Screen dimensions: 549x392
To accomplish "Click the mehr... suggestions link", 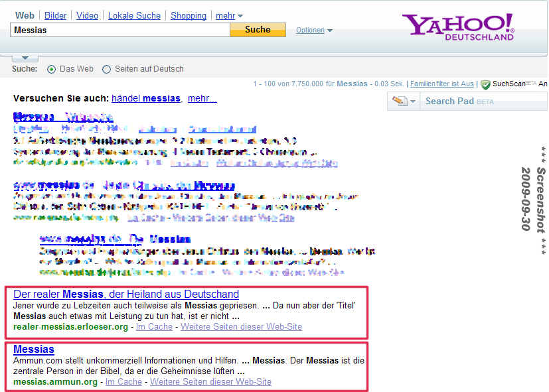I will pyautogui.click(x=202, y=98).
